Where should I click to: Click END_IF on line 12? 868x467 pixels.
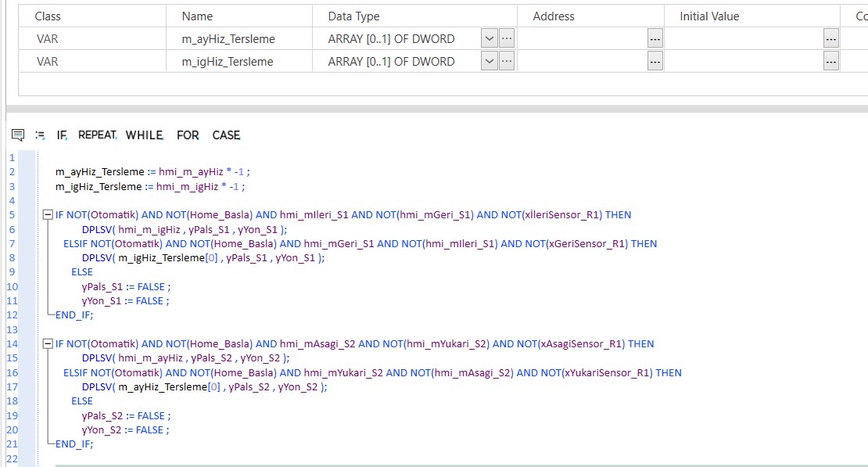(x=74, y=315)
